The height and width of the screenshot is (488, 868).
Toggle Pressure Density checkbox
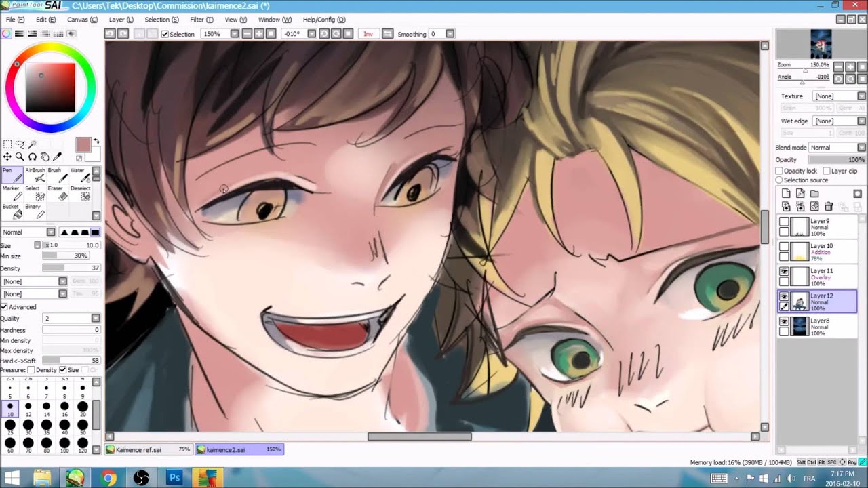point(31,370)
